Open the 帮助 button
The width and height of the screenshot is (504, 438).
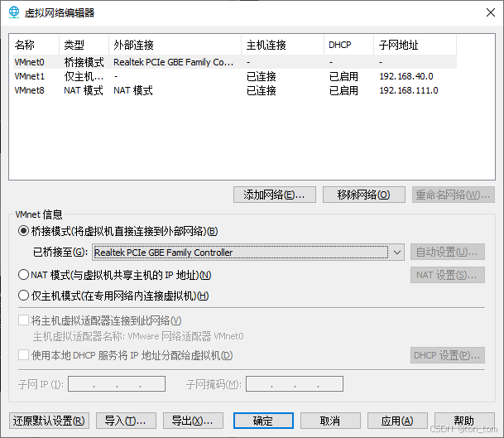(x=464, y=421)
